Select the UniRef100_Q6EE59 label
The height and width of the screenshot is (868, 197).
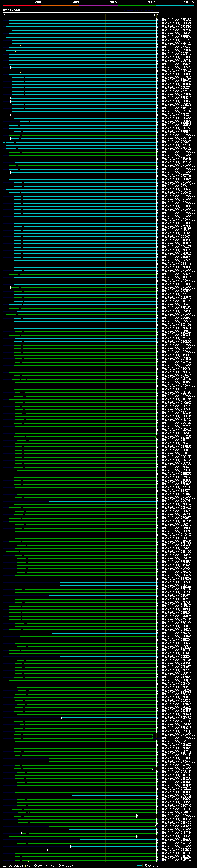(x=176, y=474)
